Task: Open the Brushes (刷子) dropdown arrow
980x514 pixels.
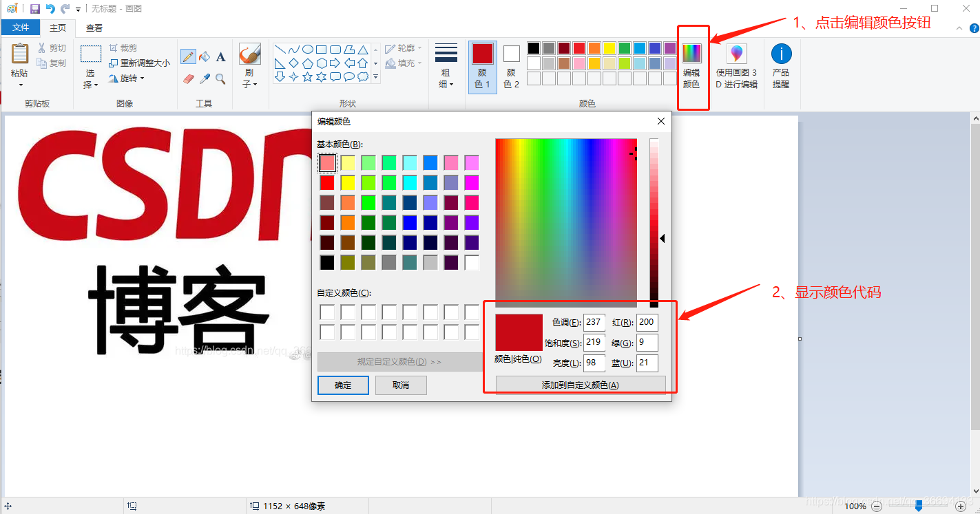Action: 255,85
